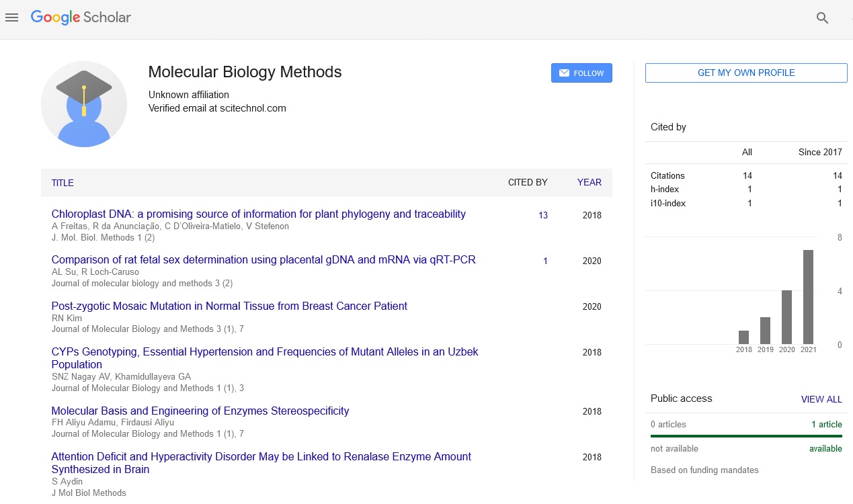The width and height of the screenshot is (853, 504).
Task: Click Get My Own Profile button
Action: (746, 73)
